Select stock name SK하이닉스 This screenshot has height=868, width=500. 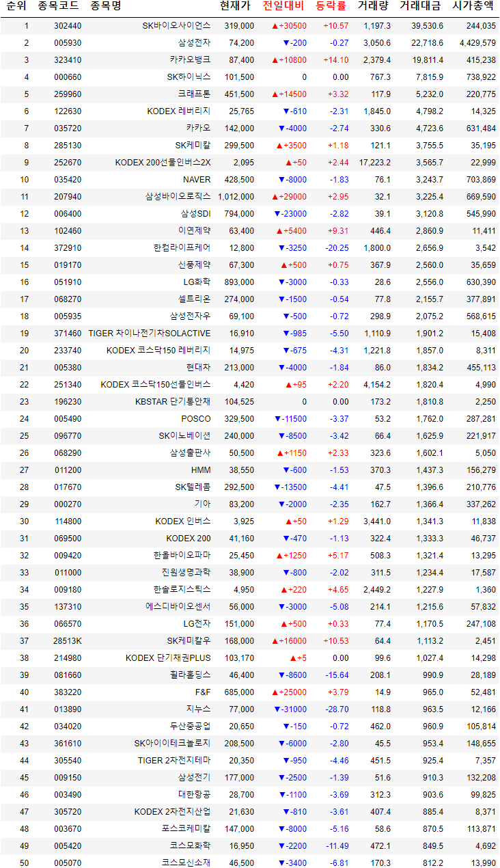[x=189, y=77]
